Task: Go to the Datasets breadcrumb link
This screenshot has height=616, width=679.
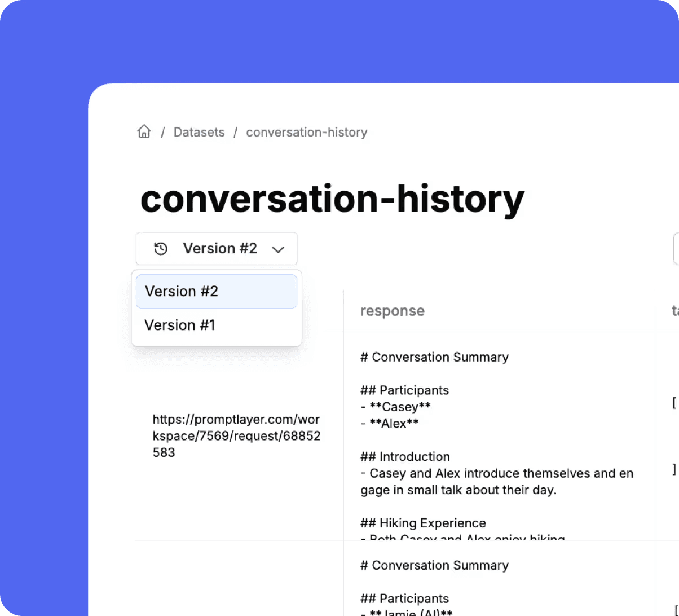Action: pos(199,132)
